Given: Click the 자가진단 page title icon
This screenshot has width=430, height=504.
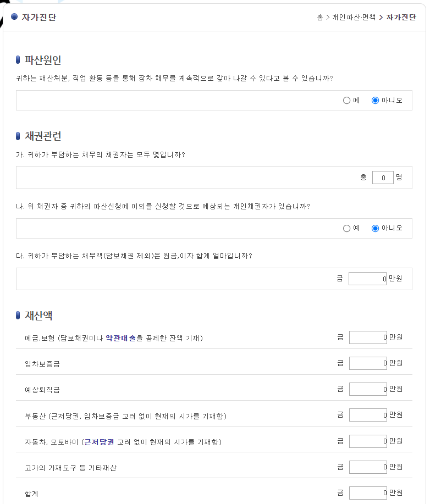Looking at the screenshot, I should [15, 16].
